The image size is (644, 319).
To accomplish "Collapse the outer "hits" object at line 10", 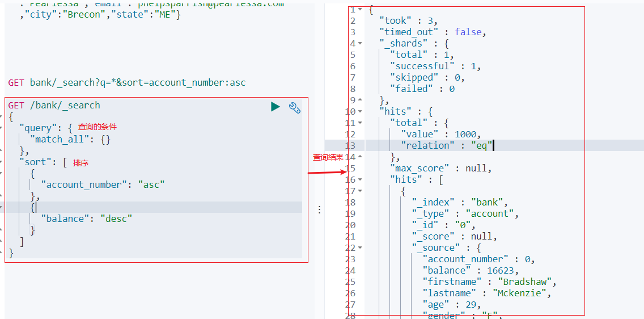I will pos(360,111).
